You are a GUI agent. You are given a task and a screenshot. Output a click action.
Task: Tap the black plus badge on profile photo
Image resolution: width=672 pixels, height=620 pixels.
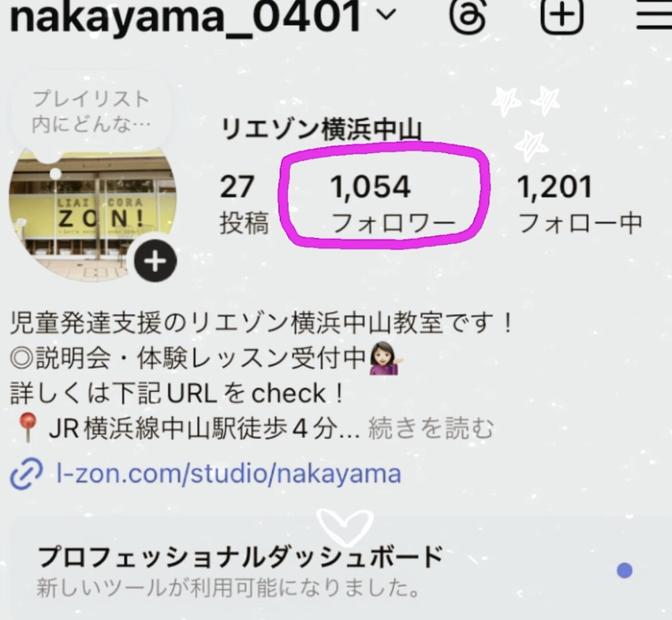[155, 261]
